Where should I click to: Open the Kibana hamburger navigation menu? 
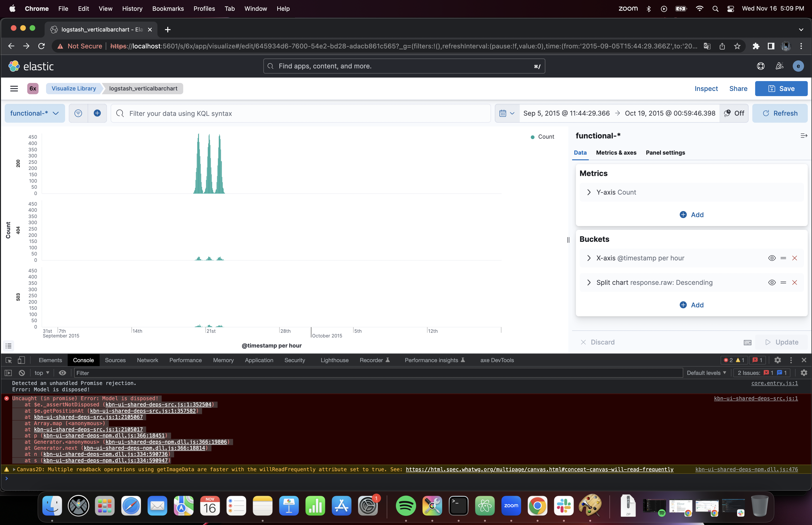pyautogui.click(x=14, y=89)
